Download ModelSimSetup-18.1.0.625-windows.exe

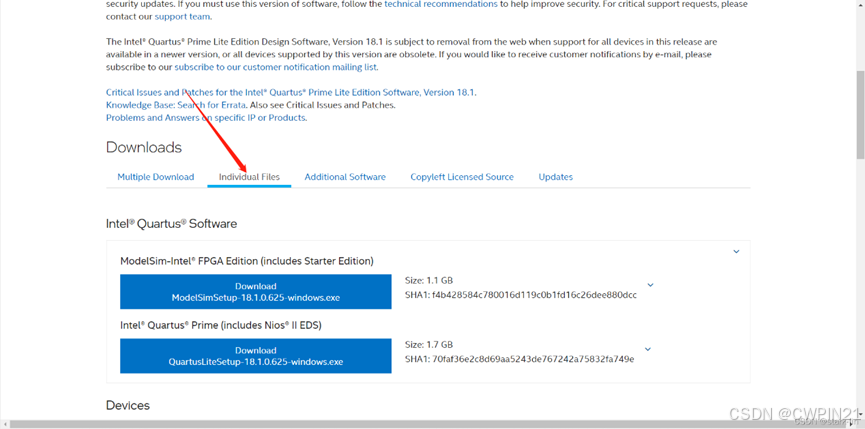[255, 292]
